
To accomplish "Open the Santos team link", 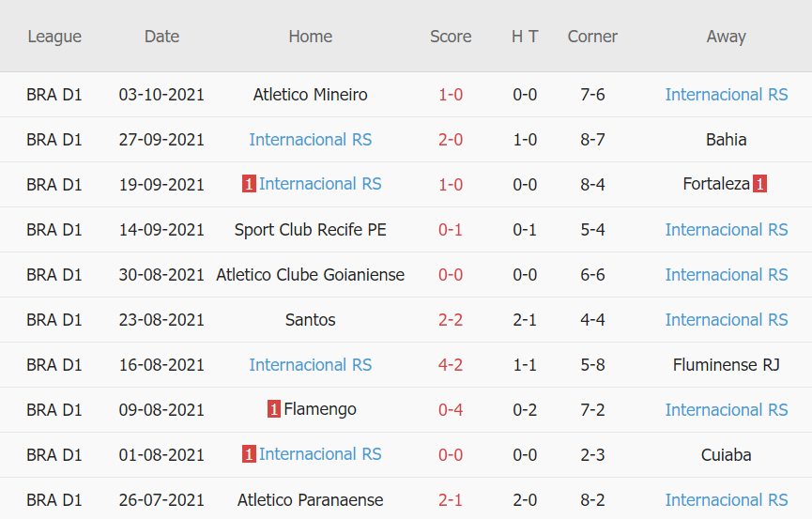I will coord(310,320).
